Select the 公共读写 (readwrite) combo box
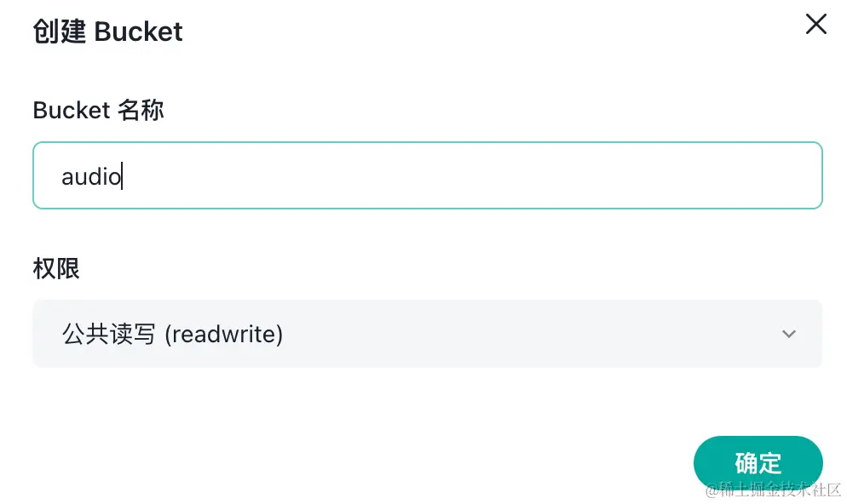The image size is (847, 504). [x=427, y=334]
